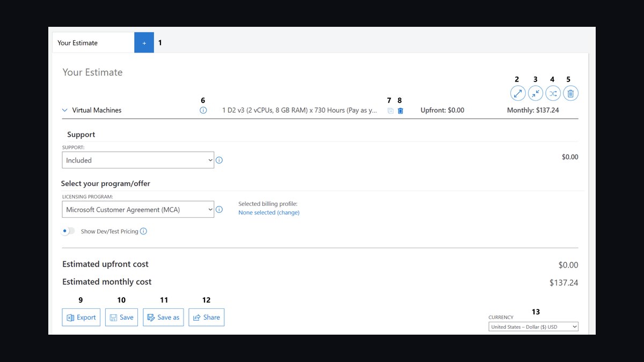The width and height of the screenshot is (644, 362).
Task: Click the Save button
Action: (x=121, y=317)
